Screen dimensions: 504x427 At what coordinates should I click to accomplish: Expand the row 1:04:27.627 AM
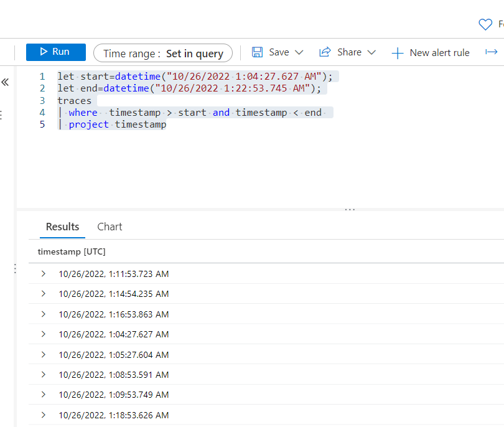[x=44, y=334]
